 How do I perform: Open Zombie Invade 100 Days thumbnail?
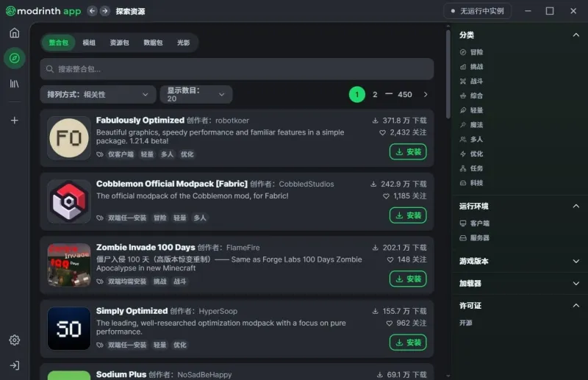[x=69, y=265]
